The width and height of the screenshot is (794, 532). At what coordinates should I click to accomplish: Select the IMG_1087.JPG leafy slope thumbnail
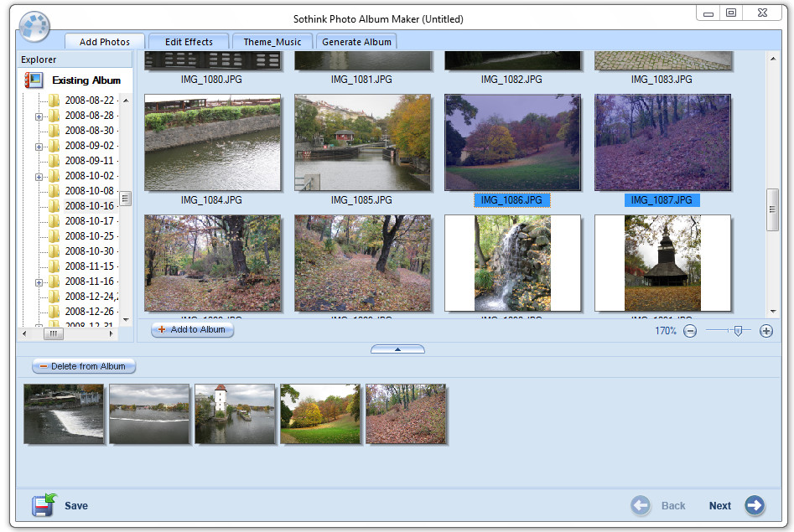(x=663, y=142)
